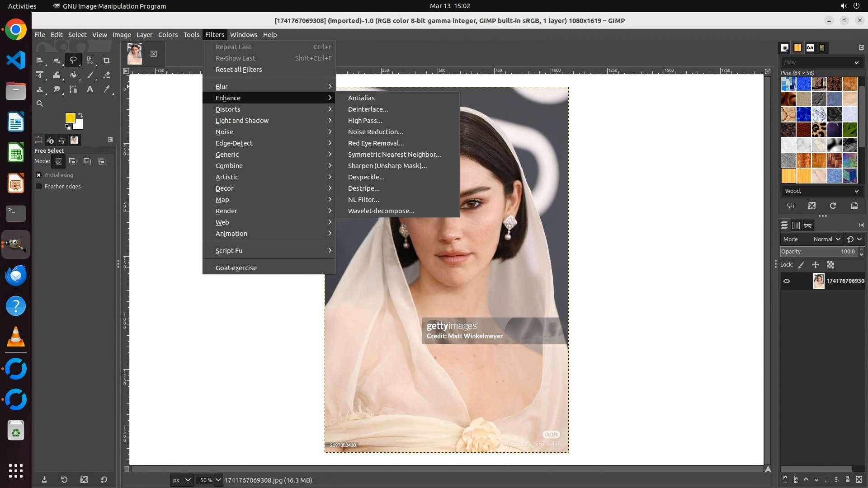Open the Colors menu

tap(168, 35)
